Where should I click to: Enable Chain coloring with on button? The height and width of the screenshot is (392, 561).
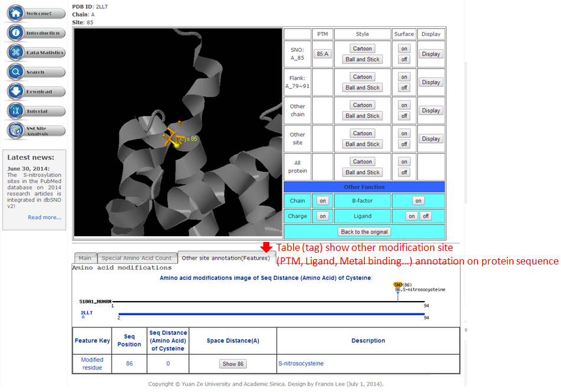point(322,201)
